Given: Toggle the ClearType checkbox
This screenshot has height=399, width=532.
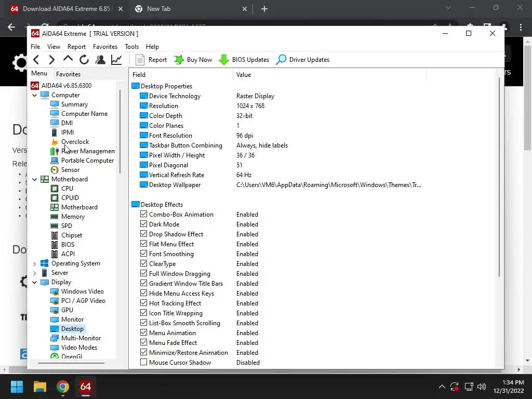Looking at the screenshot, I should pos(143,263).
